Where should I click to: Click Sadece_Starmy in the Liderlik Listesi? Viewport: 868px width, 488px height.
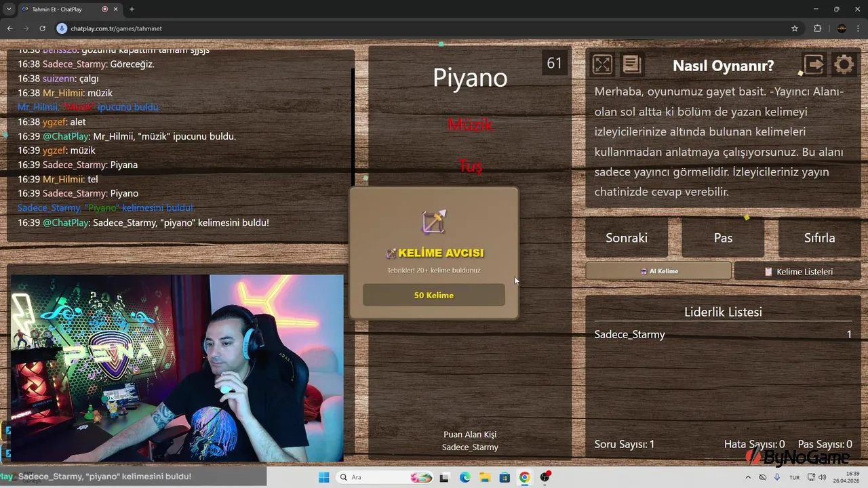point(629,334)
